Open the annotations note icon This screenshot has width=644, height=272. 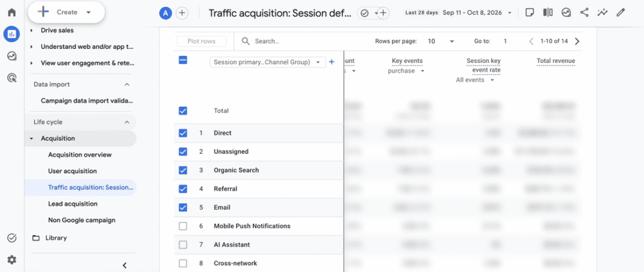(x=530, y=13)
